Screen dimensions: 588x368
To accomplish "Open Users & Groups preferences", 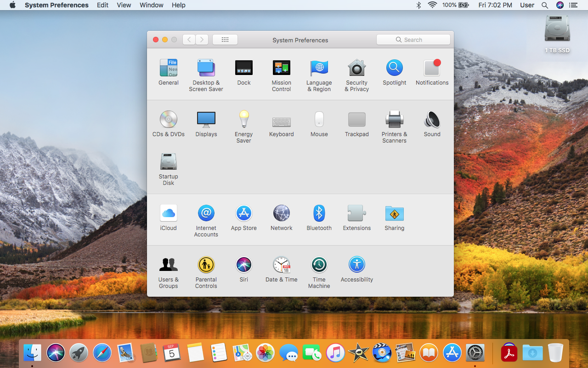I will [169, 272].
